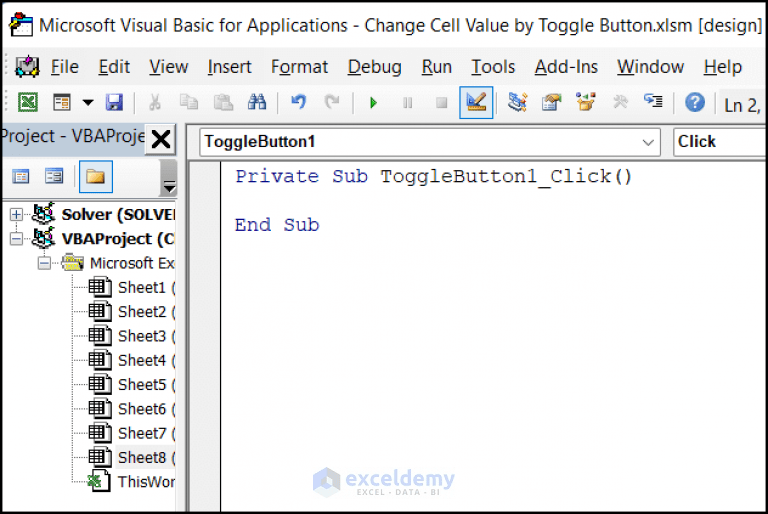The height and width of the screenshot is (514, 768).
Task: Open Find with the binoculars icon
Action: (x=257, y=102)
